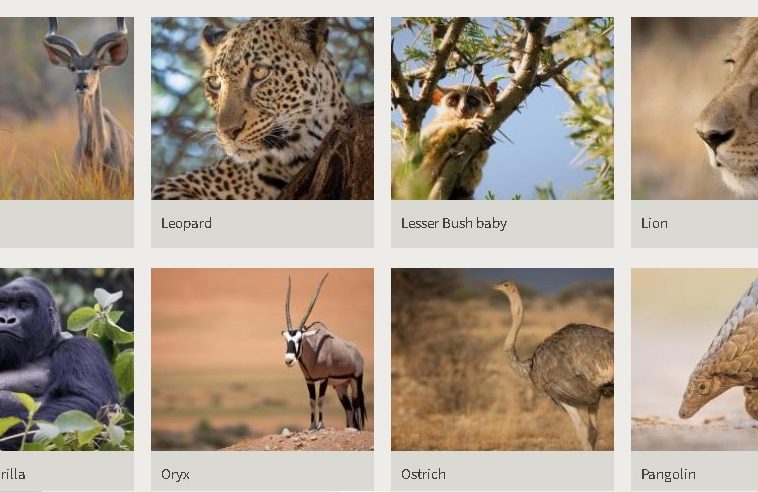Select the Lesser Bush baby photo

click(x=502, y=108)
